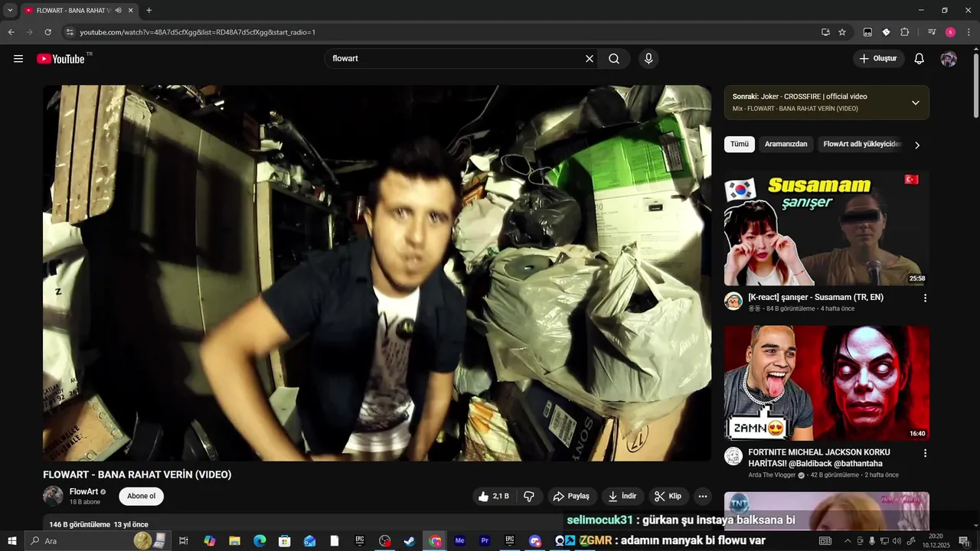Open the Chrome three-dot menu

[969, 32]
